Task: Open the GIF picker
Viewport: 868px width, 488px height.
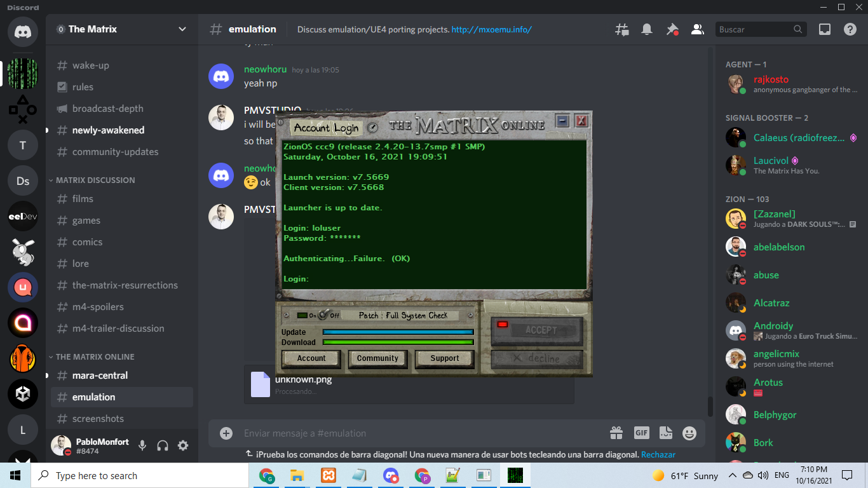Action: pyautogui.click(x=641, y=433)
